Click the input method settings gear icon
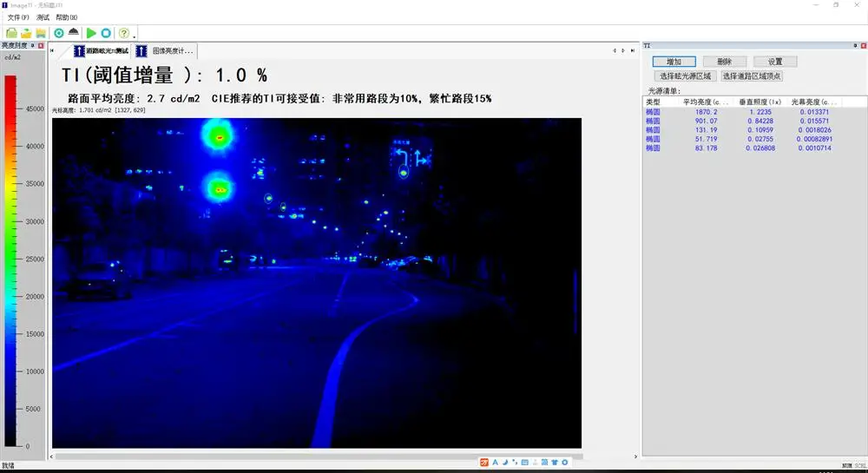868x473 pixels. pyautogui.click(x=565, y=462)
